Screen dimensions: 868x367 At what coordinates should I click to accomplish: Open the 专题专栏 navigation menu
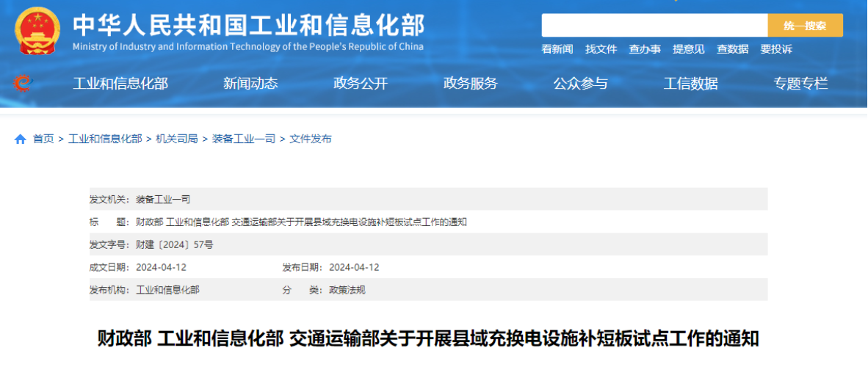tap(800, 84)
